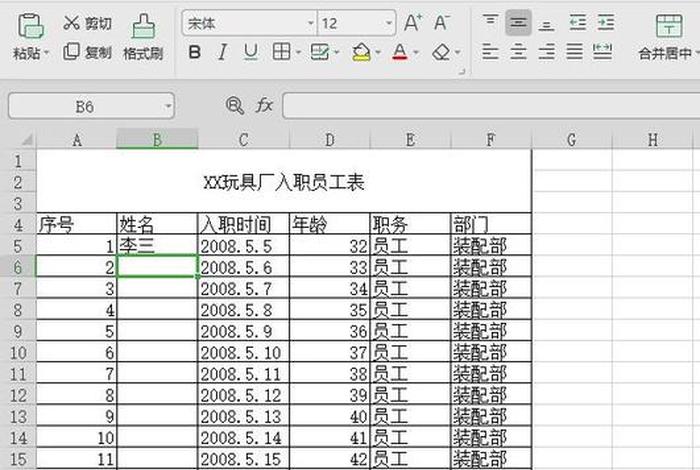This screenshot has height=470, width=700.
Task: Click the header cell 姓名
Action: tap(157, 224)
